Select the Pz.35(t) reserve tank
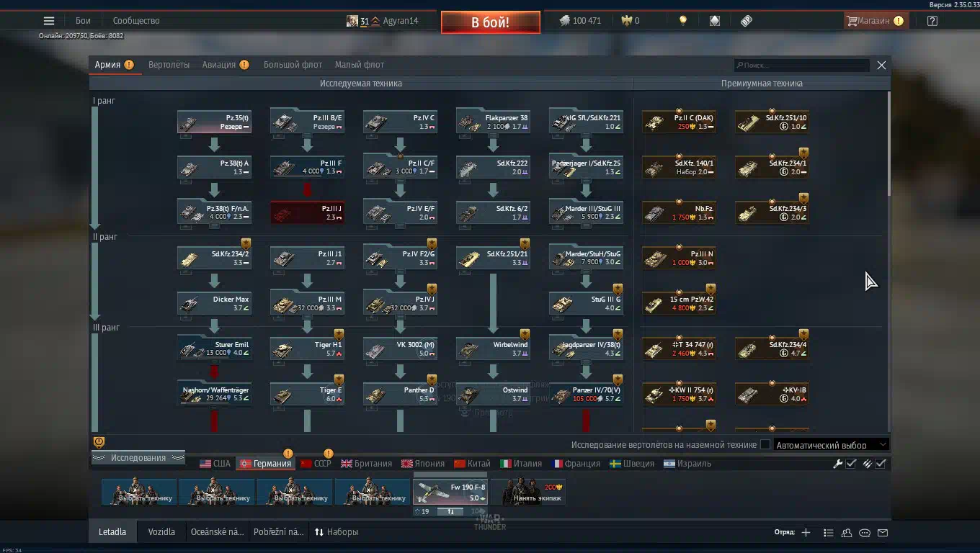The height and width of the screenshot is (553, 980). (214, 122)
